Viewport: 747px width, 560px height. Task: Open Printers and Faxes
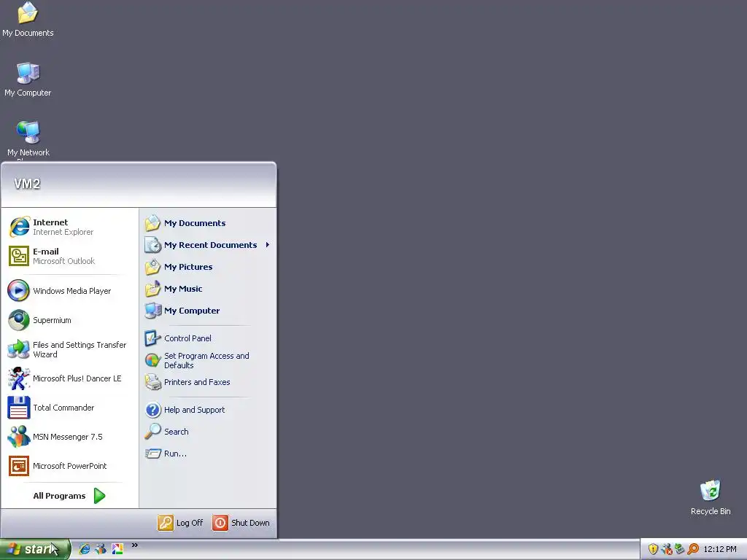coord(208,382)
